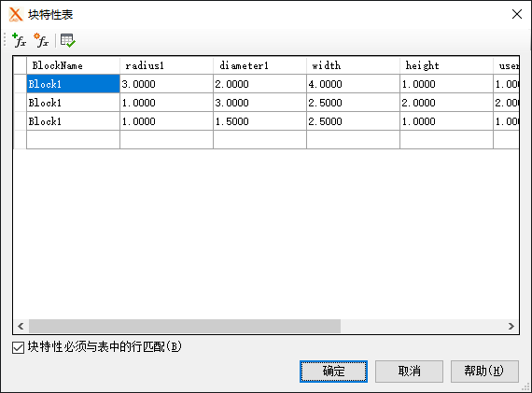The image size is (532, 393).
Task: Select the height column header
Action: pyautogui.click(x=446, y=65)
